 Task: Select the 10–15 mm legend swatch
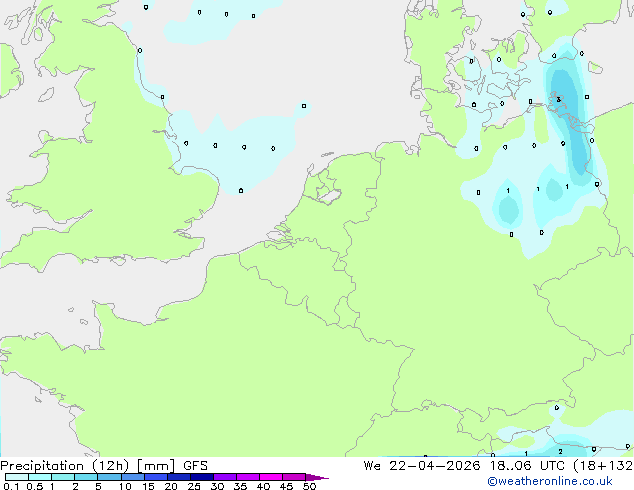click(x=132, y=477)
